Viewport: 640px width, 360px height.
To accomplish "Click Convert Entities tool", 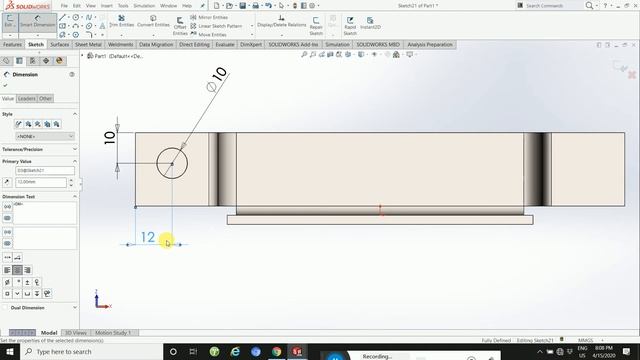I will click(x=153, y=21).
